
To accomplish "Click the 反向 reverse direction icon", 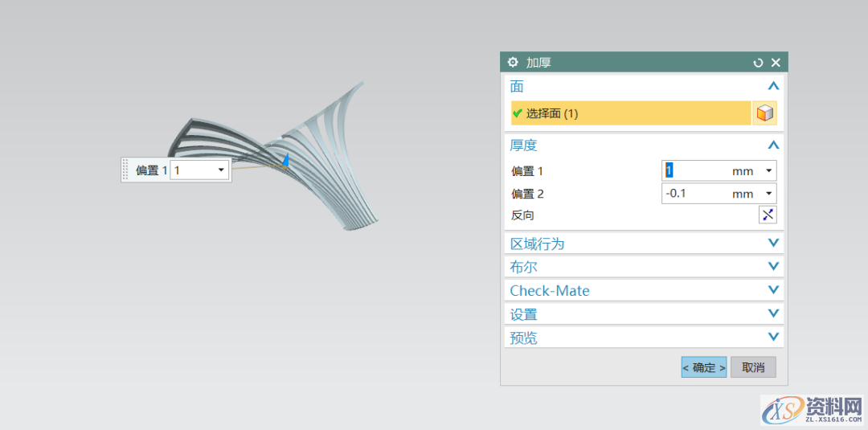I will 768,215.
